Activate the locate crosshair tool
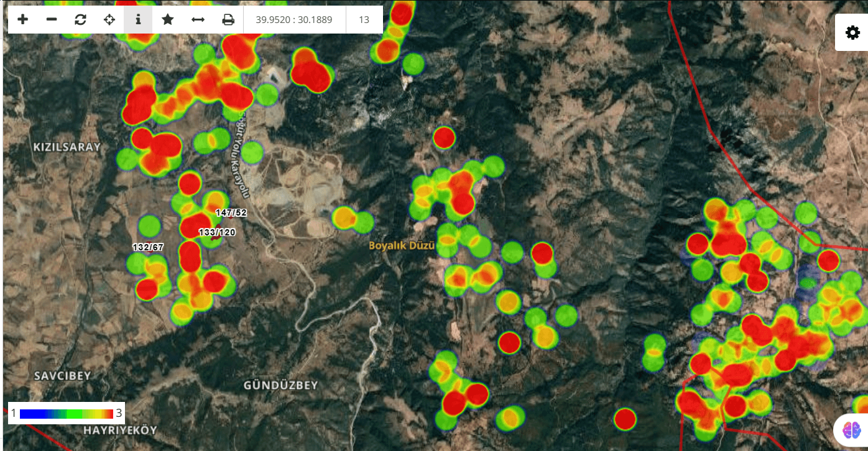 [109, 20]
